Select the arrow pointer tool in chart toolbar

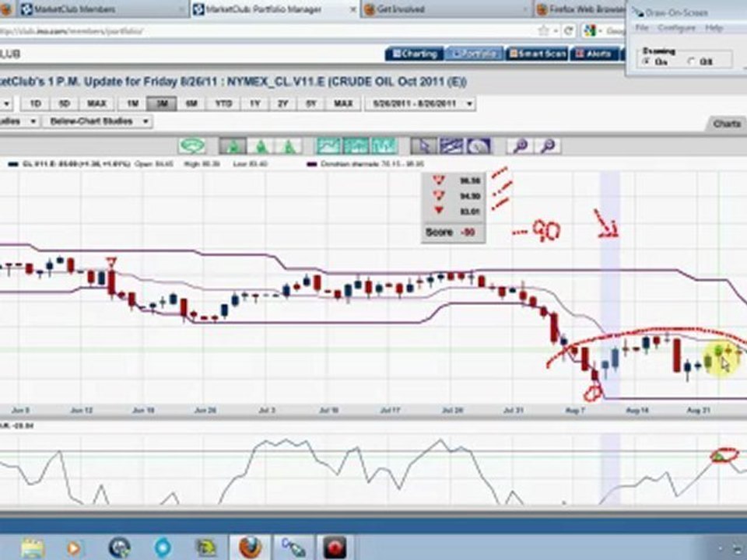[424, 145]
